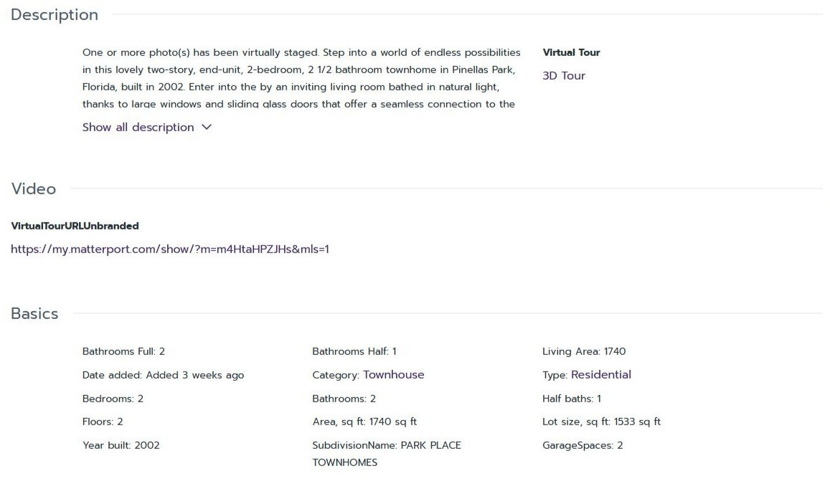Click the Year built: 2002 entry
The image size is (830, 504).
coord(121,445)
